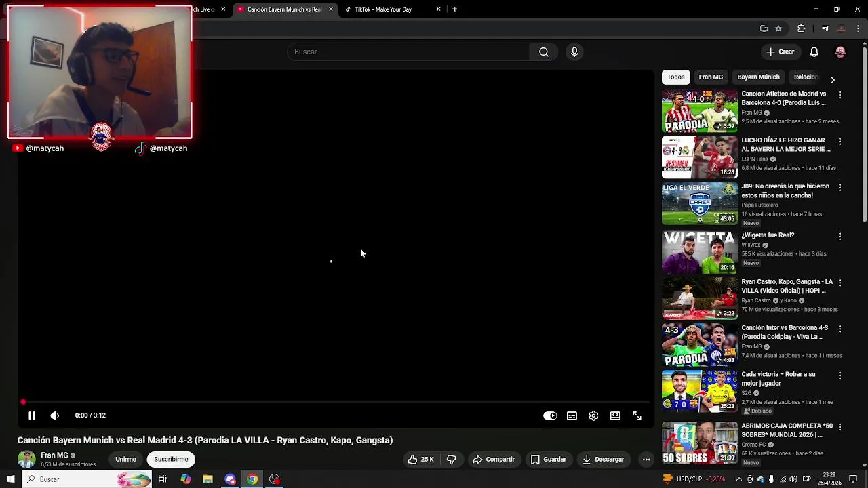Open Chrome three-dot menu
Screen dimensions: 868x488
click(x=859, y=28)
